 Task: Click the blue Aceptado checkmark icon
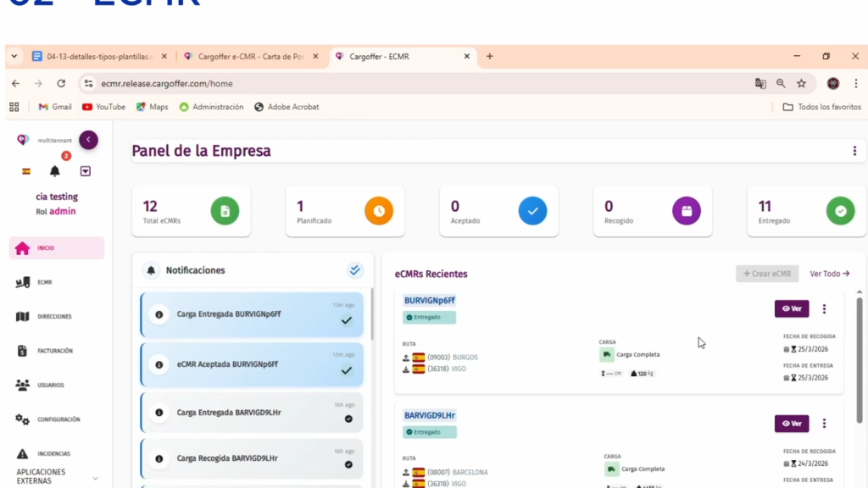click(532, 211)
